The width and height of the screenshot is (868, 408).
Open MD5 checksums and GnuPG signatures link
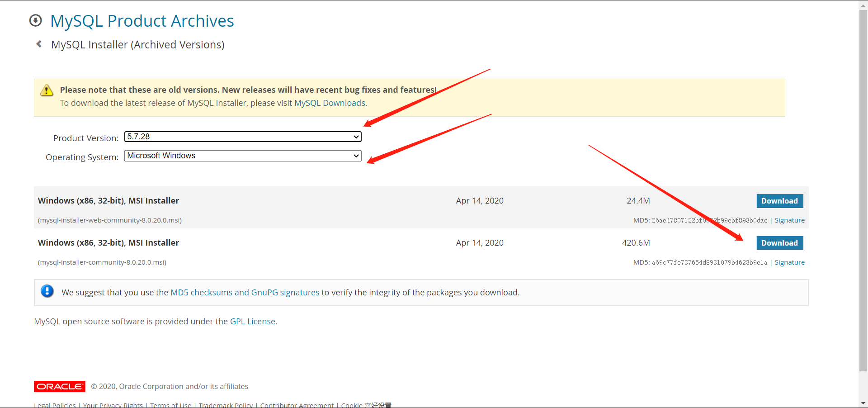(245, 293)
